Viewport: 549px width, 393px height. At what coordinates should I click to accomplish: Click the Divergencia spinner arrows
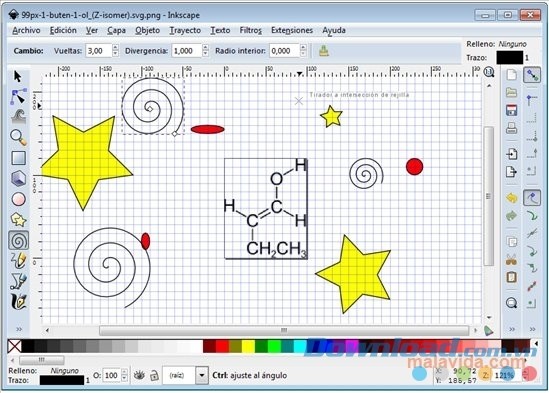206,51
